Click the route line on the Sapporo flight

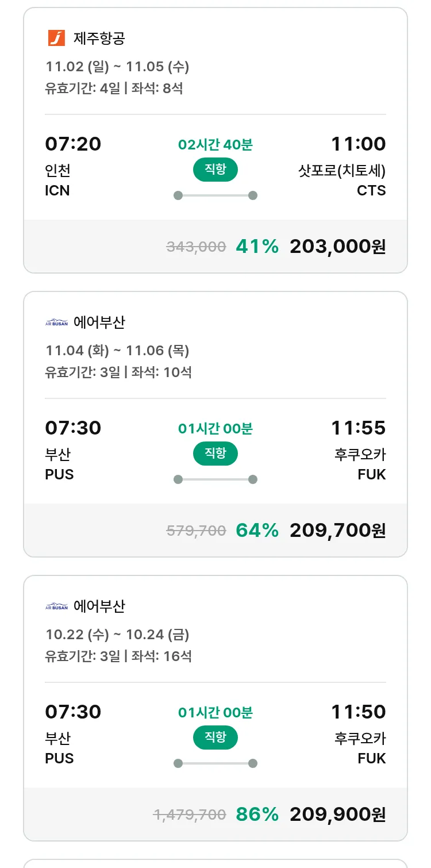tap(215, 195)
